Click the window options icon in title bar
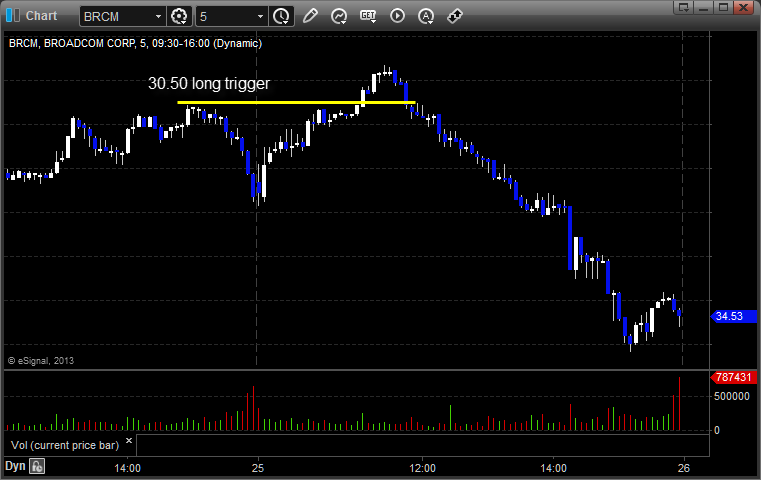Viewport: 761px width, 480px height. 684,7
